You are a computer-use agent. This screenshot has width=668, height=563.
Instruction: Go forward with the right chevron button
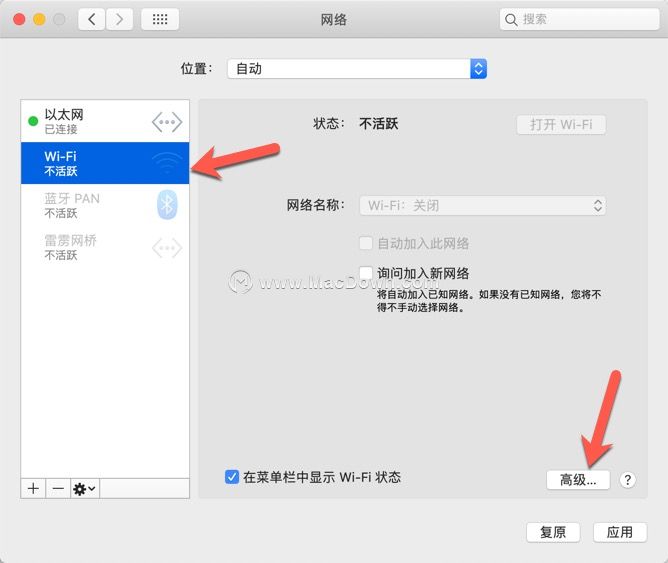click(119, 20)
